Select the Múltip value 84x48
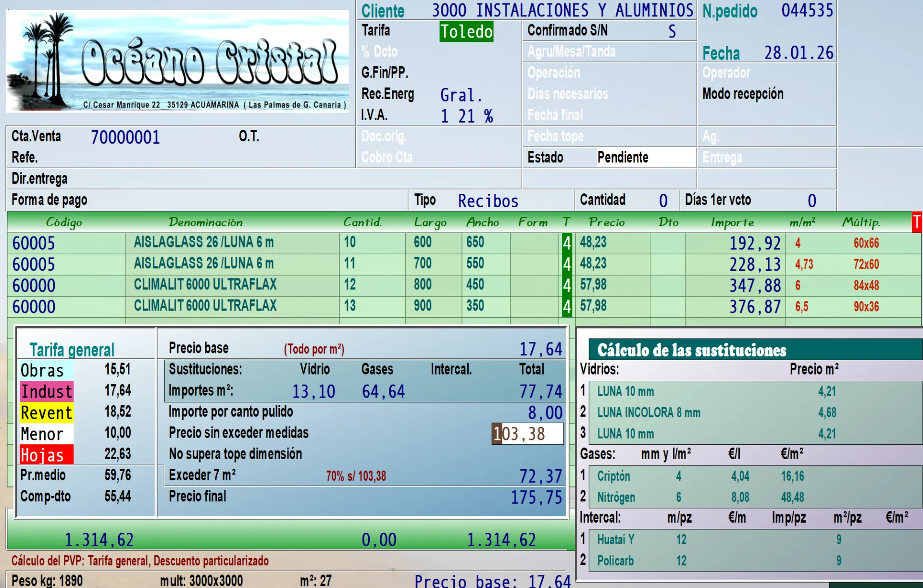Viewport: 923px width, 588px height. pos(866,286)
